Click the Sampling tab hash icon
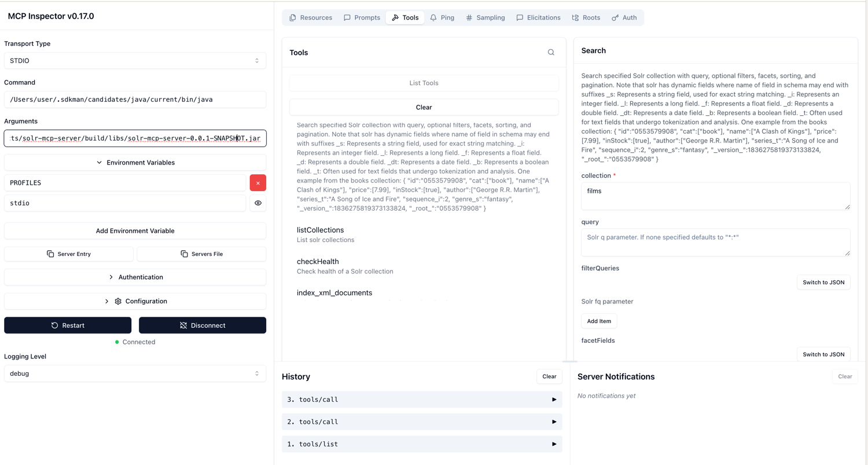The image size is (868, 465). pos(469,18)
